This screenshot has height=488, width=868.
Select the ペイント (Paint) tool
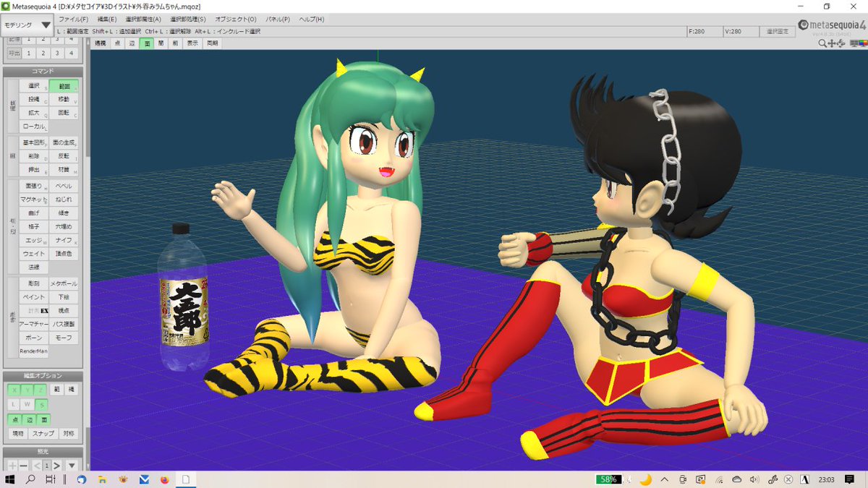pos(33,297)
